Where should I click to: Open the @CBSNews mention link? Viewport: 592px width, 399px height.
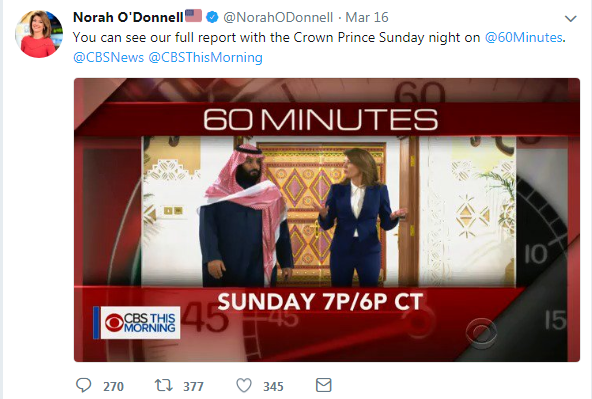108,57
